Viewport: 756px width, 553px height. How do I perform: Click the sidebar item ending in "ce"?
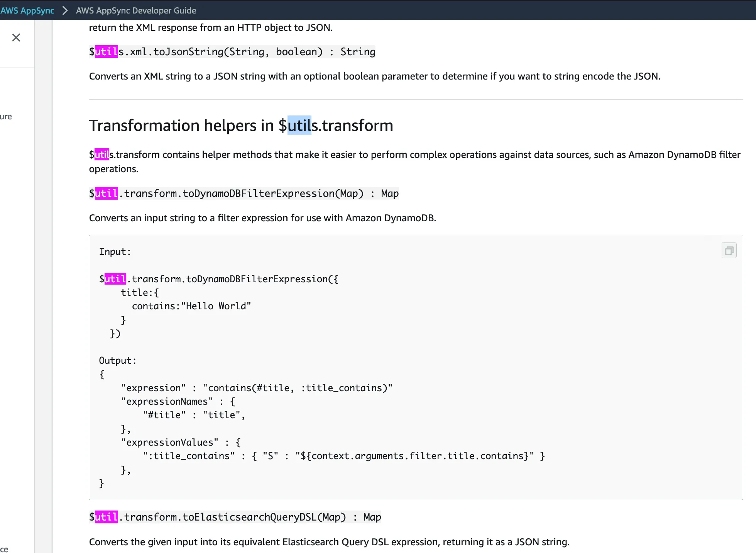click(x=4, y=549)
